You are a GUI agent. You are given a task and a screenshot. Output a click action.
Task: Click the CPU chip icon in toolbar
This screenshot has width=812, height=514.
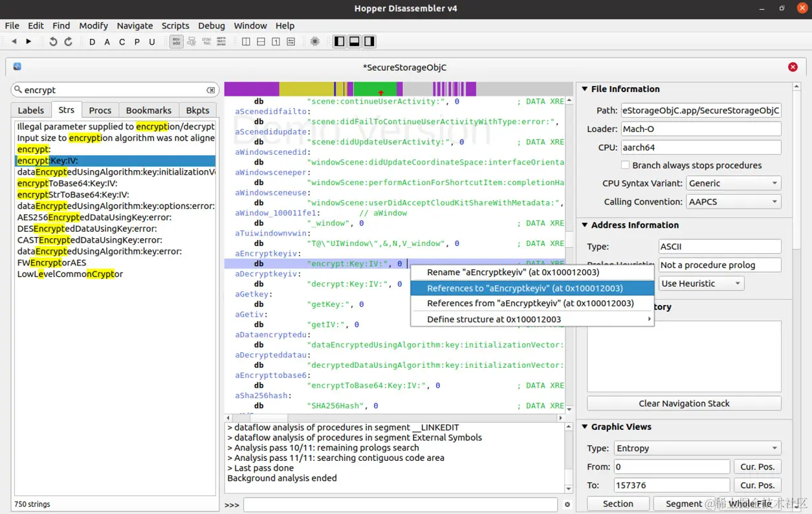click(315, 41)
